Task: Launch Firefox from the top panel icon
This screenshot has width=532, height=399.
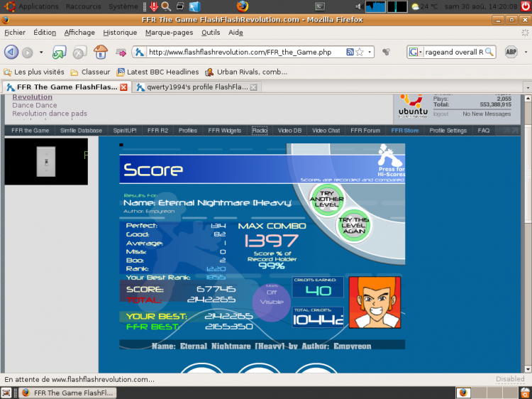Action: tap(243, 6)
